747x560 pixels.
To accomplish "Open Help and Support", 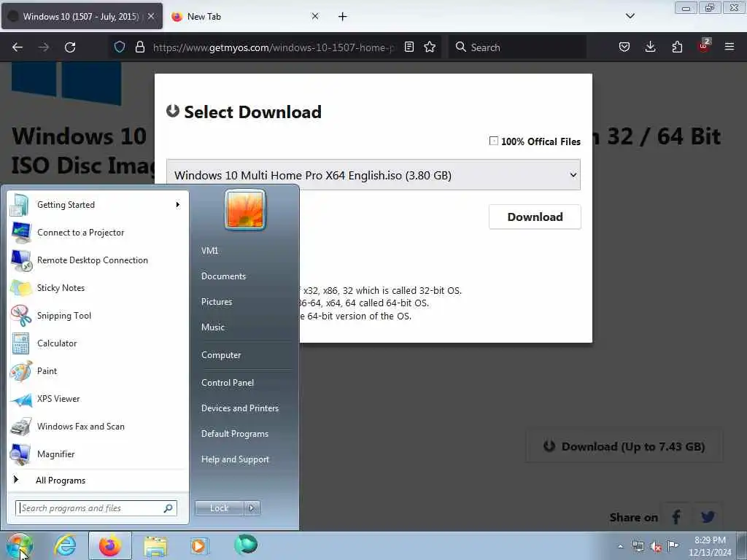I will click(x=244, y=459).
